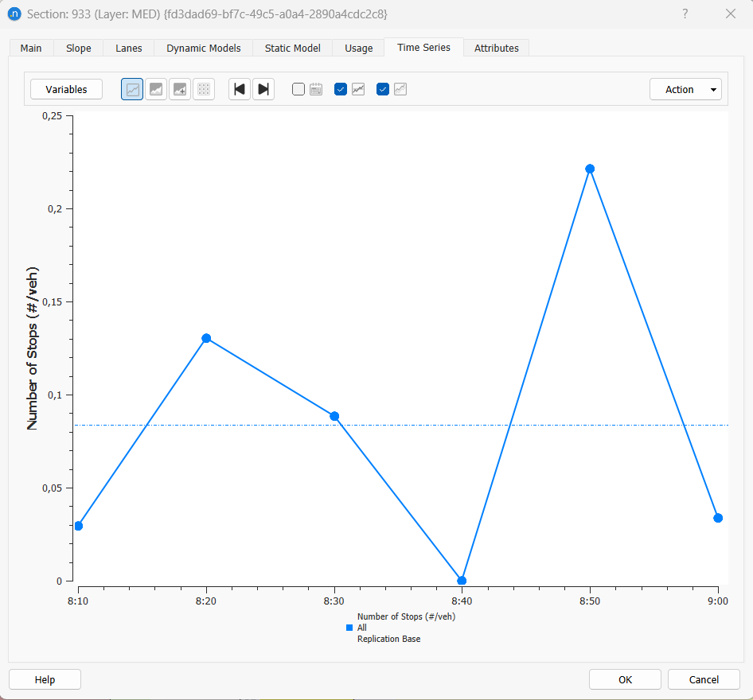Enable the calendar date checkbox
Screen dimensions: 753x700
point(298,89)
